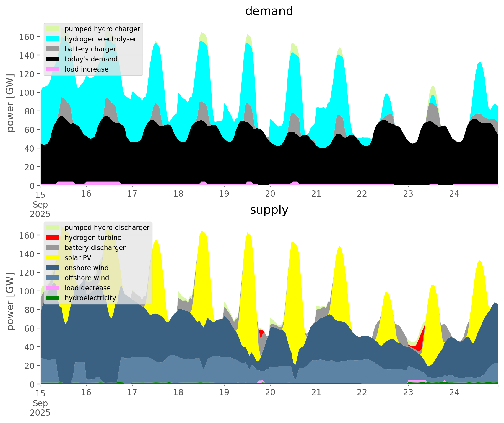The image size is (504, 423).
Task: Click date tick 20 on demand chart x-axis
Action: tap(270, 194)
